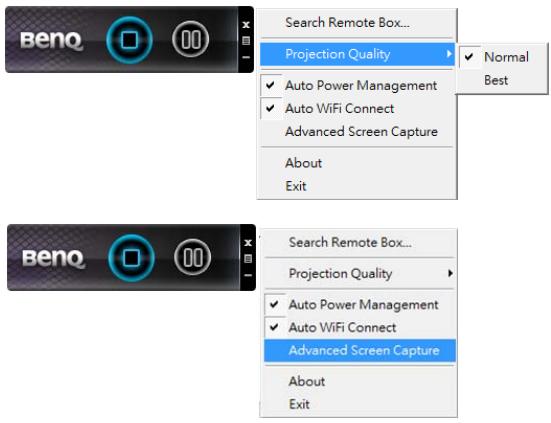Image resolution: width=551 pixels, height=423 pixels.
Task: Click stop projection button in top BenQ bar
Action: pyautogui.click(x=129, y=39)
